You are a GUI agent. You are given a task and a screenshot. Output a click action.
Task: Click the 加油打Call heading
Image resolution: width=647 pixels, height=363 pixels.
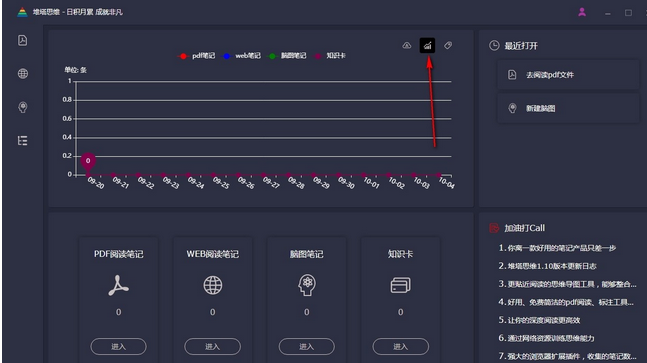pos(524,228)
